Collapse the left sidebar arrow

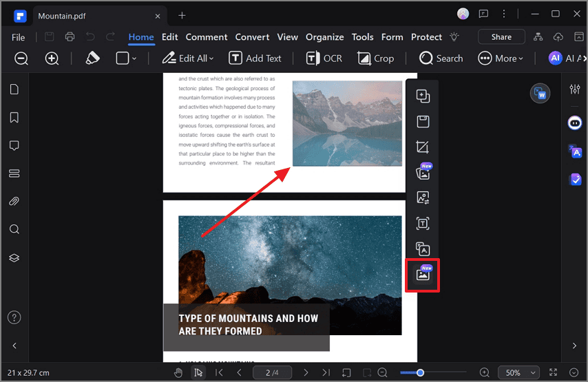14,346
